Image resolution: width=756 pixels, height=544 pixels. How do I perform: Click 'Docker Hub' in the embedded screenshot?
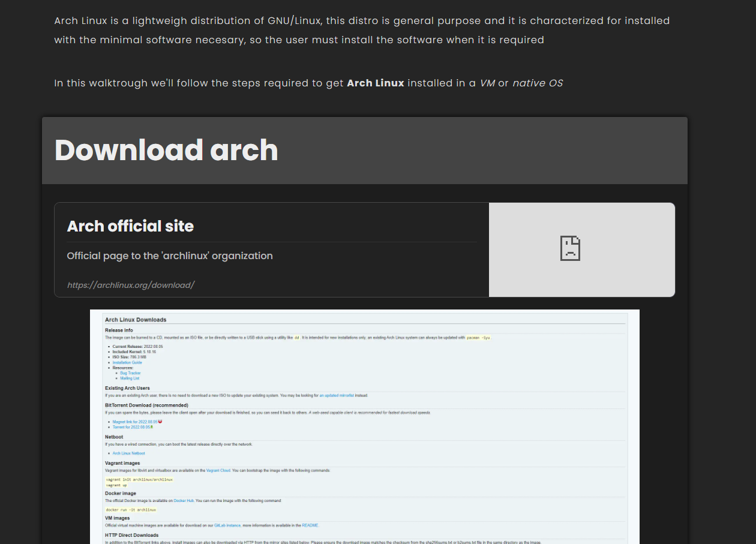184,500
